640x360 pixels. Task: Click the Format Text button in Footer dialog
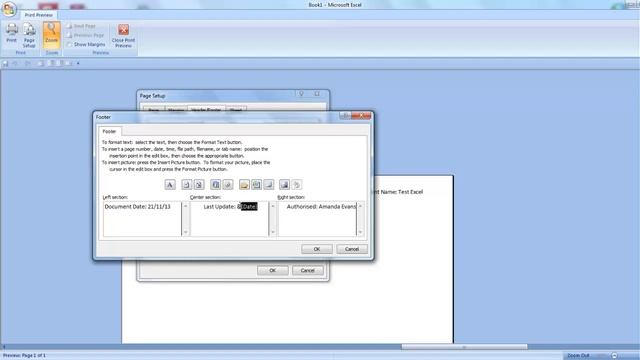(170, 185)
